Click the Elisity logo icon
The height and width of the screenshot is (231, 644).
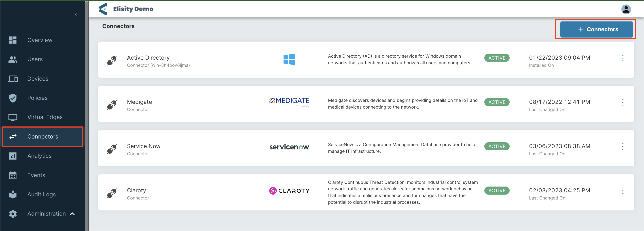coord(103,9)
